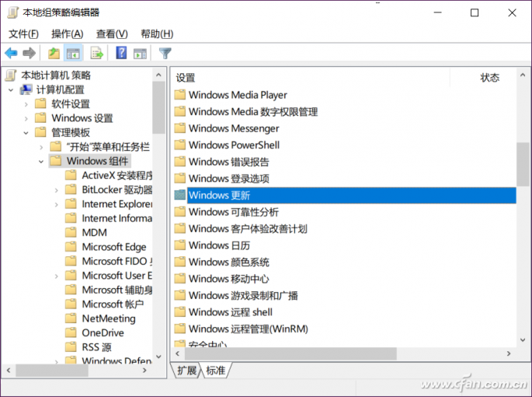Screen dimensions: 532x397
Task: Select Microsoft FIDO tree item
Action: tap(116, 261)
